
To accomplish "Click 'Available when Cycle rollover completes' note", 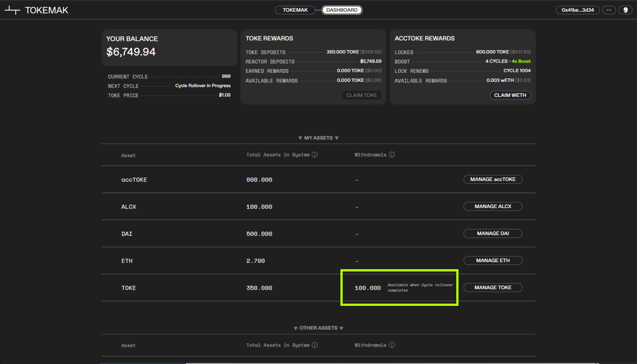I will pyautogui.click(x=420, y=288).
